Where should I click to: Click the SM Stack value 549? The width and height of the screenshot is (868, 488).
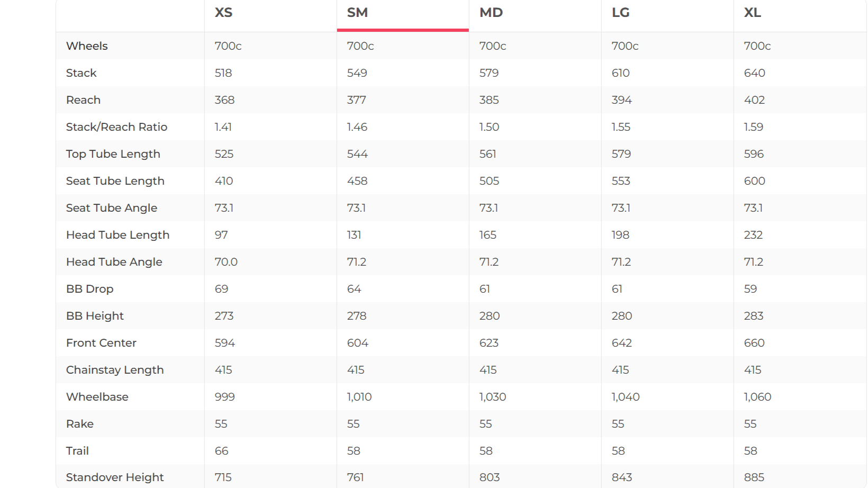(357, 73)
